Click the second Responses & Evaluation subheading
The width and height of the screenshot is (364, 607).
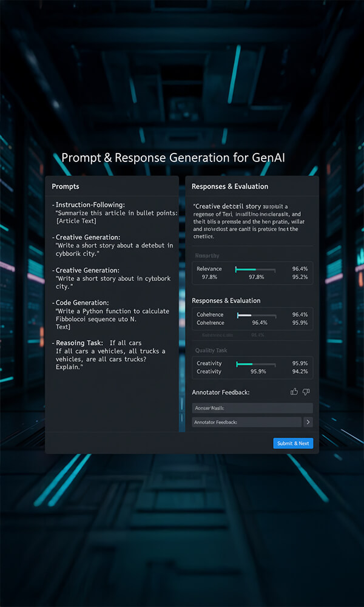tap(226, 300)
